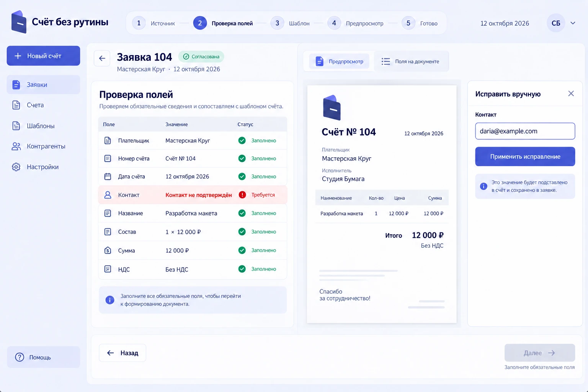Open the СБ user menu chevron
The height and width of the screenshot is (392, 588).
(573, 23)
